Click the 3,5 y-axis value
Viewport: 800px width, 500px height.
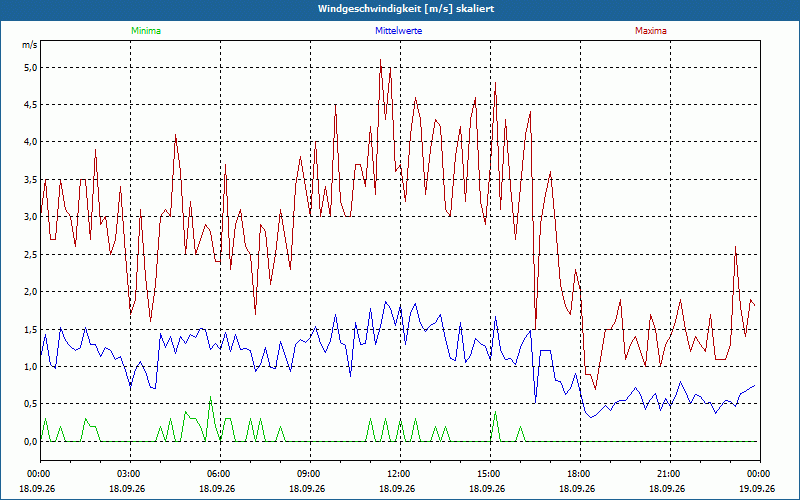[x=31, y=180]
